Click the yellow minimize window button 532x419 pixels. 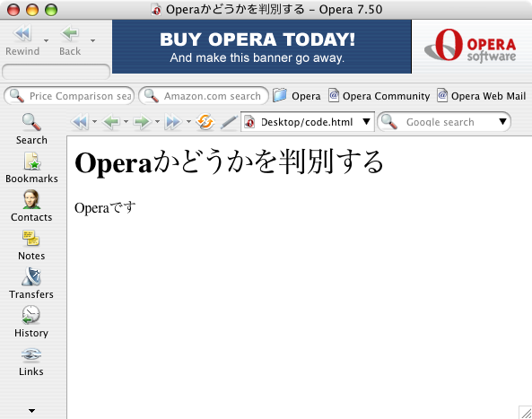coord(32,10)
